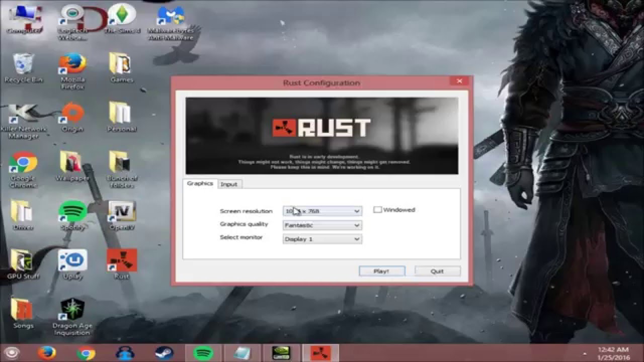
Task: Launch Google Chrome desktop shortcut
Action: [23, 169]
